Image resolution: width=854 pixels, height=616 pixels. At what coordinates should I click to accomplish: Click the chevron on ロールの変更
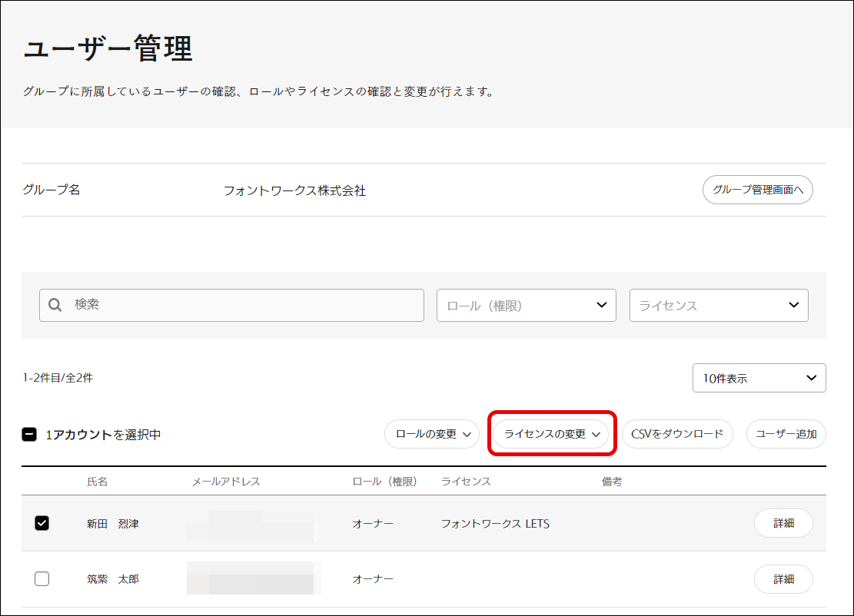[x=467, y=435]
